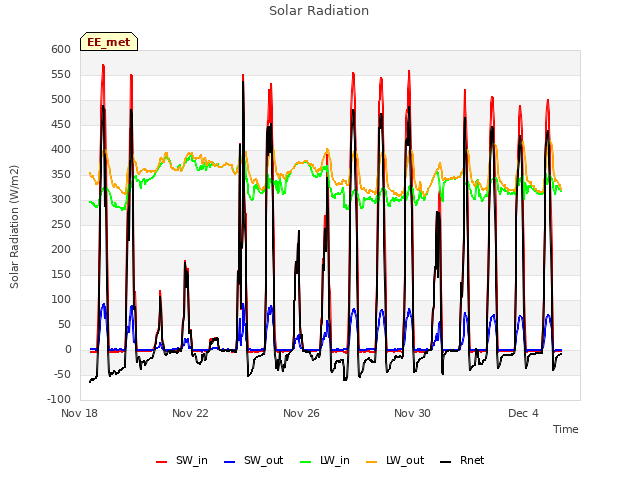640x480 pixels.
Task: Click the Nov 26 x-axis tick label
Action: (x=301, y=413)
